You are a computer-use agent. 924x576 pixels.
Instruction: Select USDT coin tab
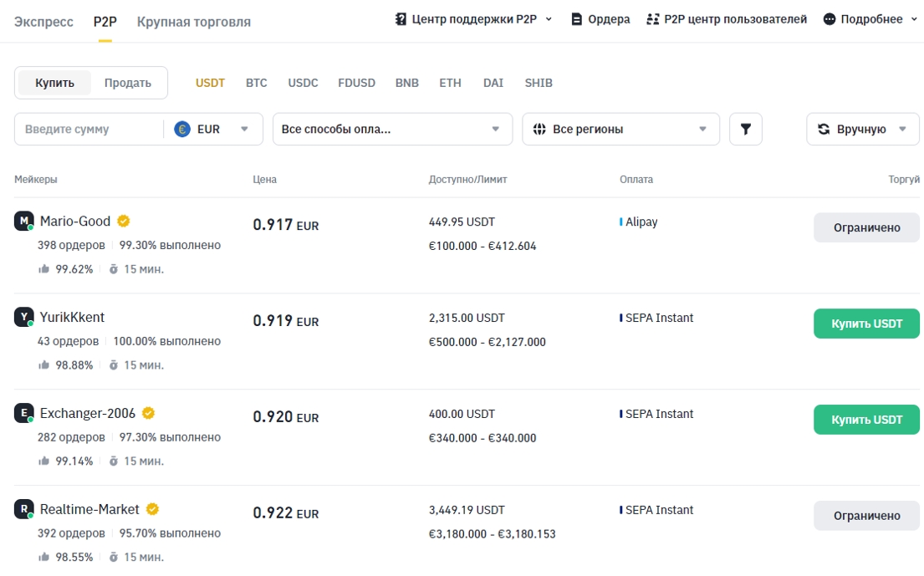click(211, 83)
